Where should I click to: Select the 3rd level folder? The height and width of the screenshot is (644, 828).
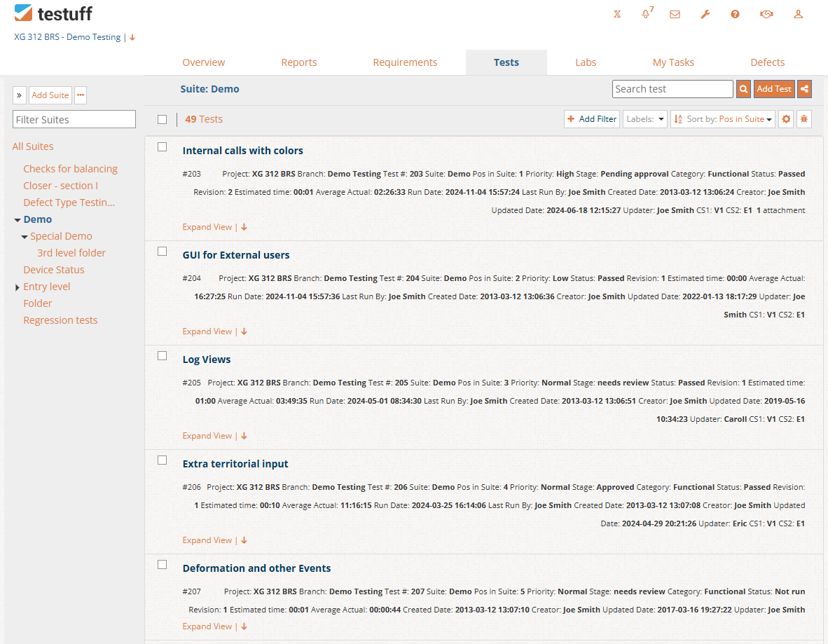(71, 253)
